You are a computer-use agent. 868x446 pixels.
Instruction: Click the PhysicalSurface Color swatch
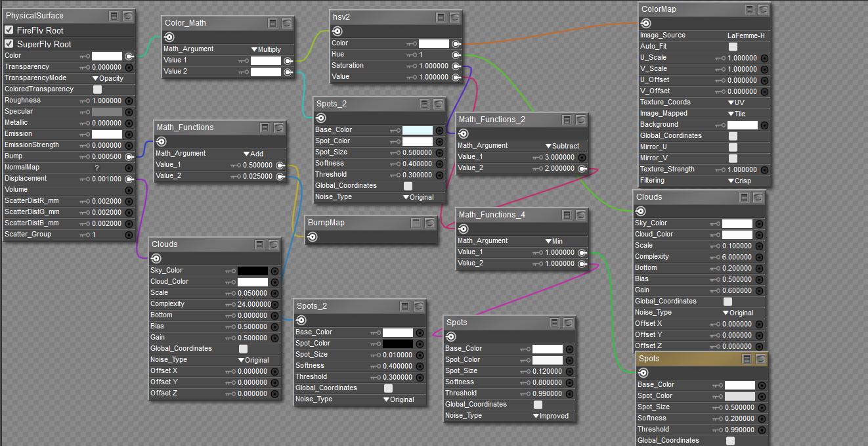click(107, 56)
